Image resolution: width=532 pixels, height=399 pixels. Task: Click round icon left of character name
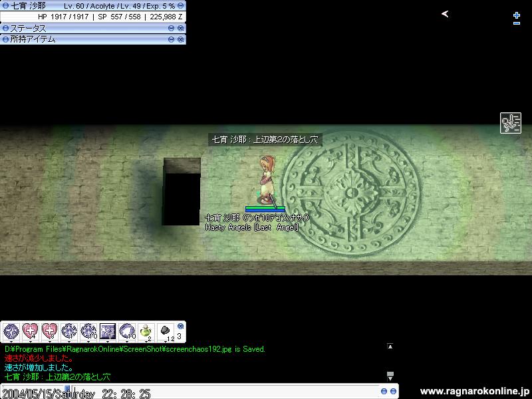(x=6, y=5)
